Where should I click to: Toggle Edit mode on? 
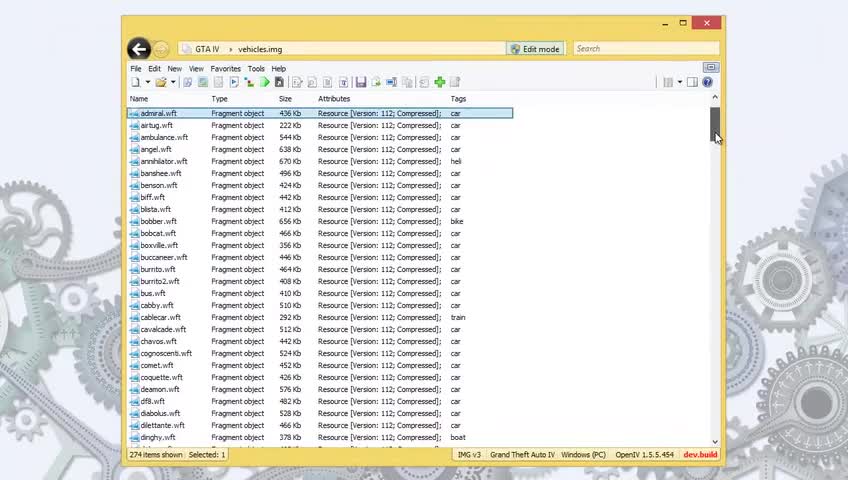click(535, 49)
